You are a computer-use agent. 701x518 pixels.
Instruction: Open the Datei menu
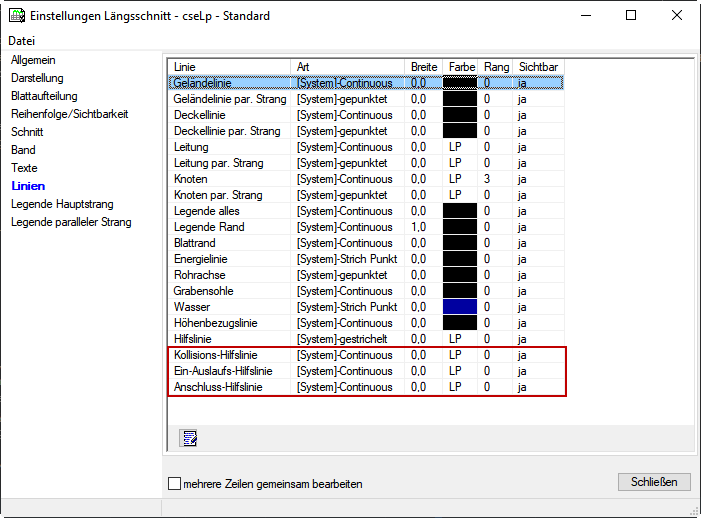tap(21, 41)
